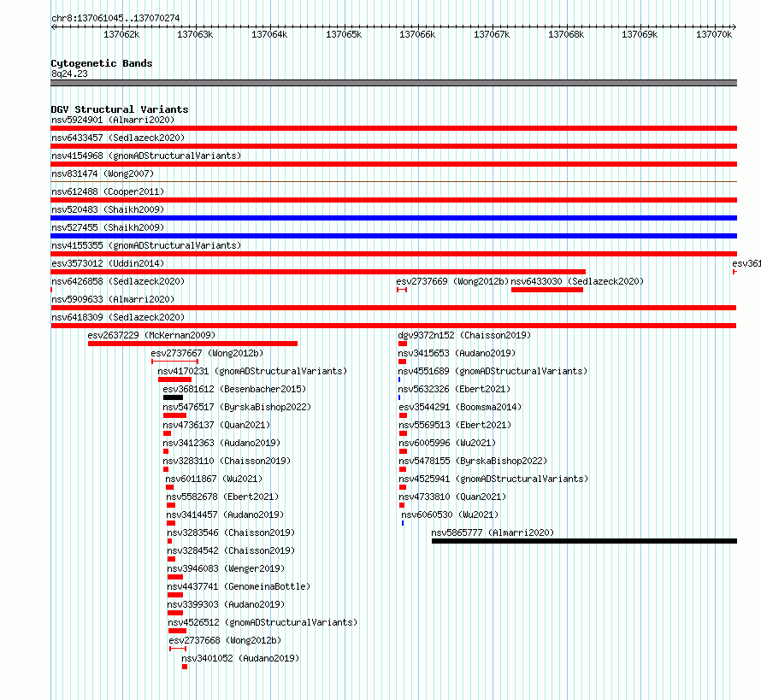The width and height of the screenshot is (761, 700).
Task: Click the nsv6011867 (Wu2021) label
Action: tap(214, 479)
